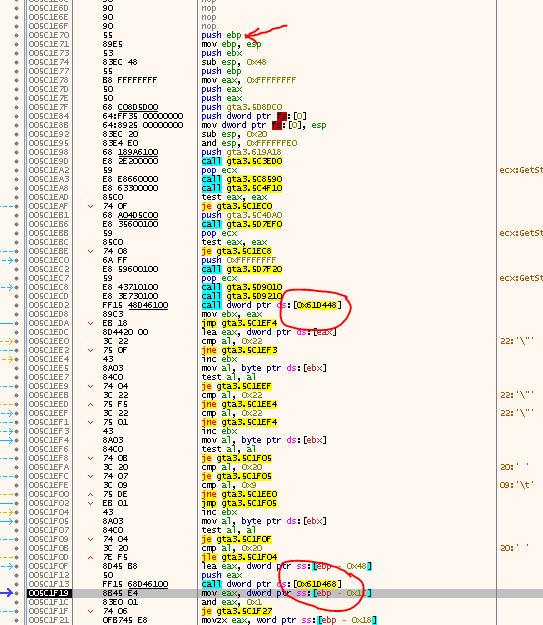Toggle breakpoint dot for address 005C1E70
The width and height of the screenshot is (543, 625).
16,35
